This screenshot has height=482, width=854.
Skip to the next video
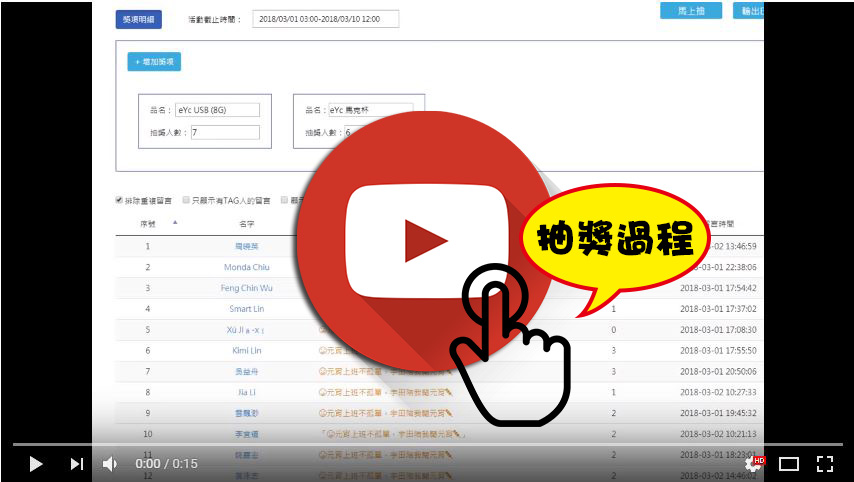(77, 464)
